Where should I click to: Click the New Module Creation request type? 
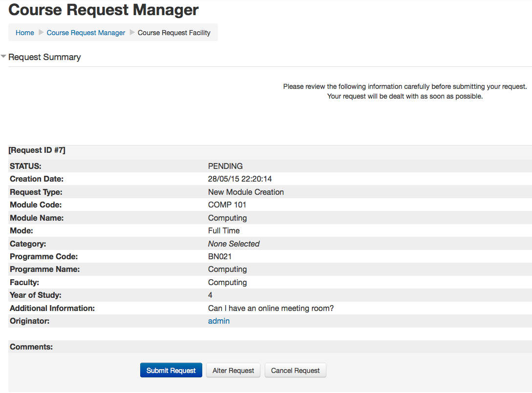(x=246, y=192)
